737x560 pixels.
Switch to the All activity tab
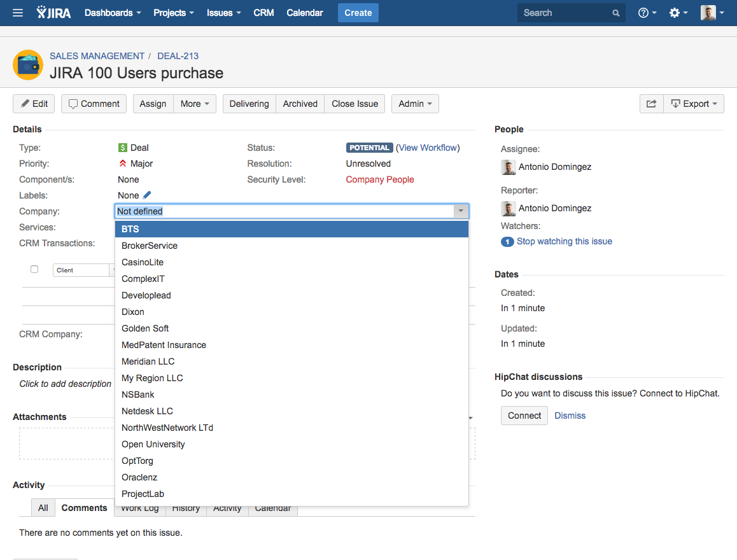(43, 508)
